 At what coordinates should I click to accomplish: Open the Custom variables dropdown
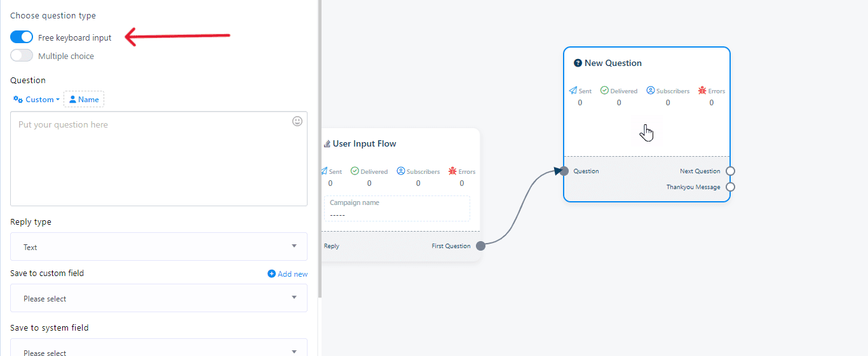point(36,100)
